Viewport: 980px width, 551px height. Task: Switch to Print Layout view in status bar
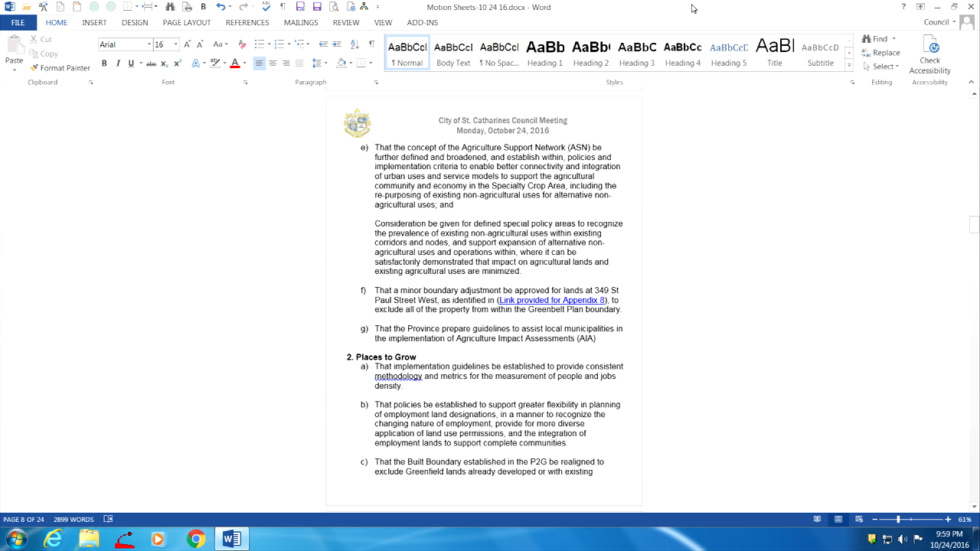(x=838, y=520)
